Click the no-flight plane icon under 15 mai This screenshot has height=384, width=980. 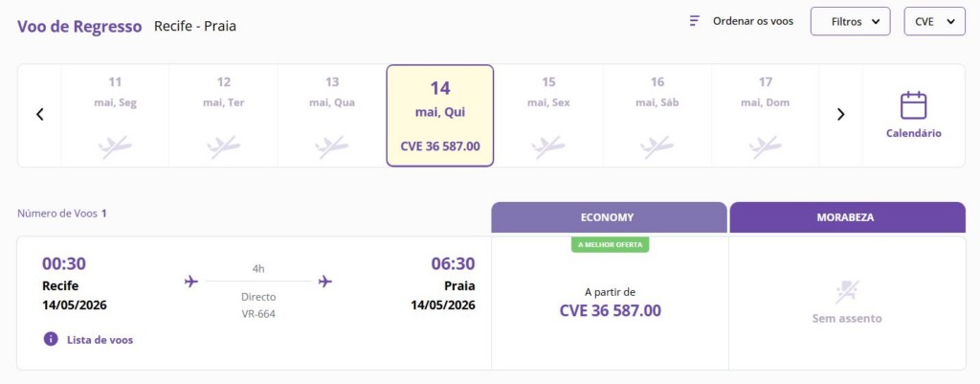pos(548,147)
